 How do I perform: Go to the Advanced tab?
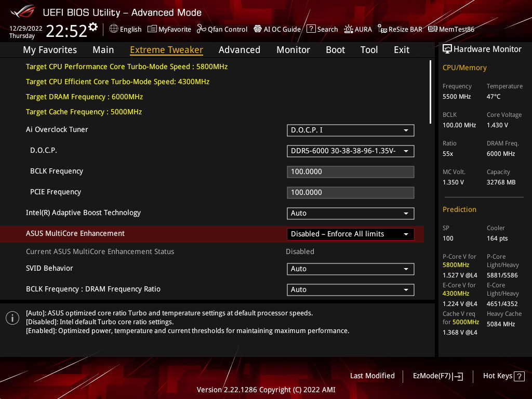point(239,50)
